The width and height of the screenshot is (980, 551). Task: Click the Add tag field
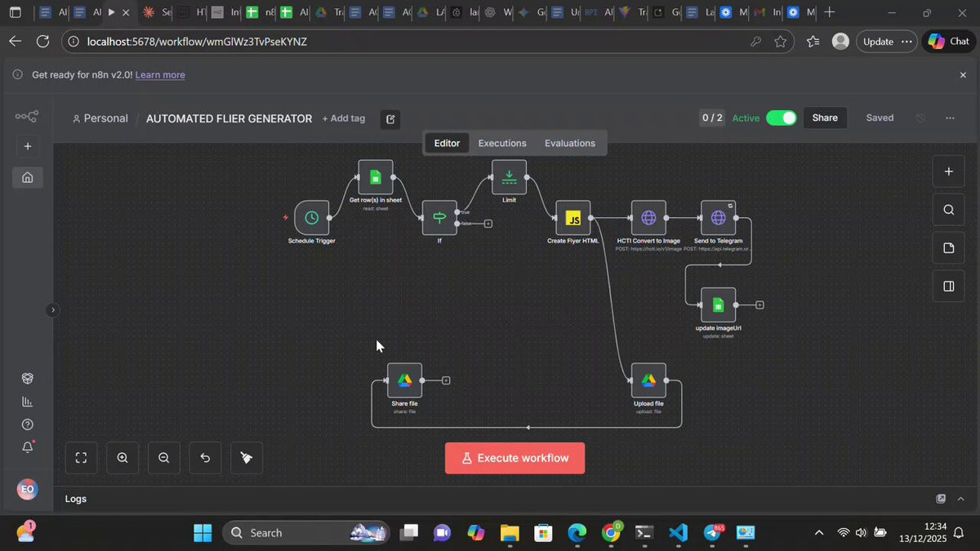(344, 118)
